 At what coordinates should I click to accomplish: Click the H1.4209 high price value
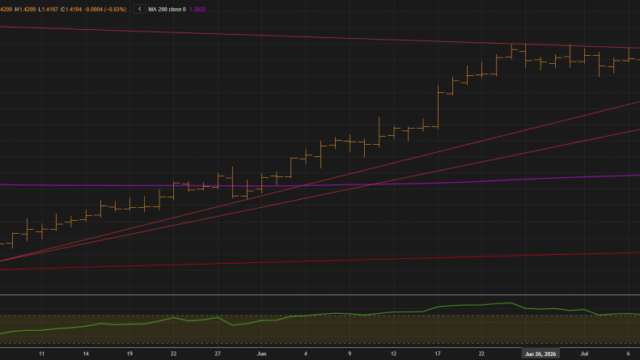click(25, 9)
